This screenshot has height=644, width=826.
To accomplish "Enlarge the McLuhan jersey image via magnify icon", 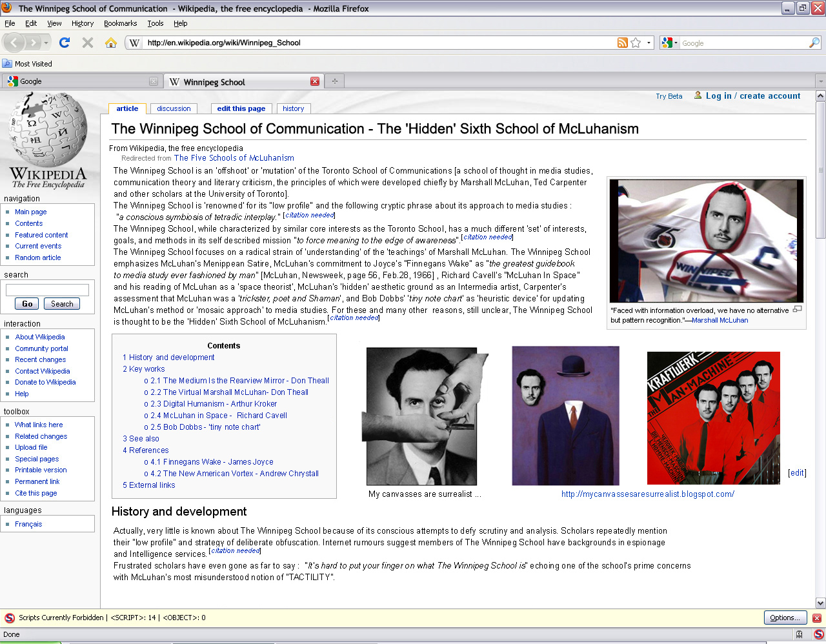I will 797,309.
